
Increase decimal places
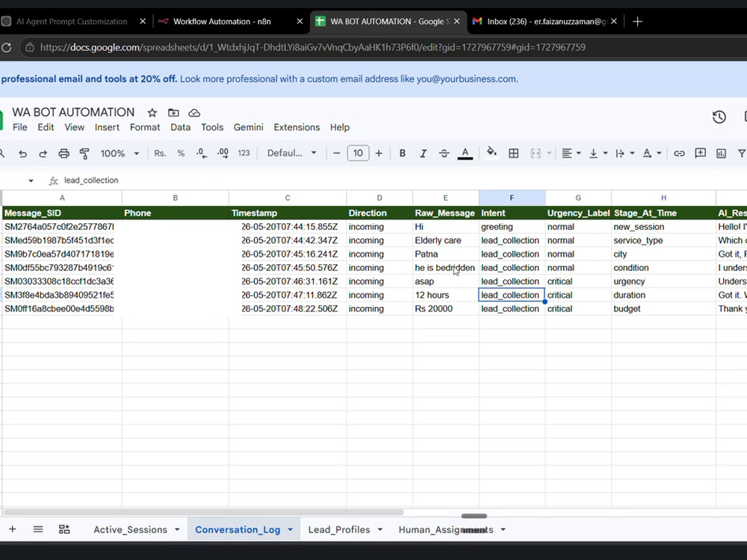(x=223, y=153)
